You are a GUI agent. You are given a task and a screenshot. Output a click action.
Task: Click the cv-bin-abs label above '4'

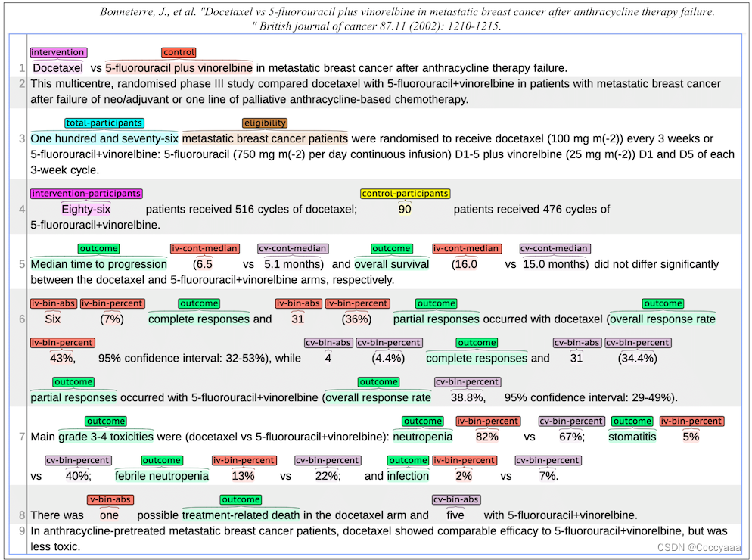tap(328, 343)
